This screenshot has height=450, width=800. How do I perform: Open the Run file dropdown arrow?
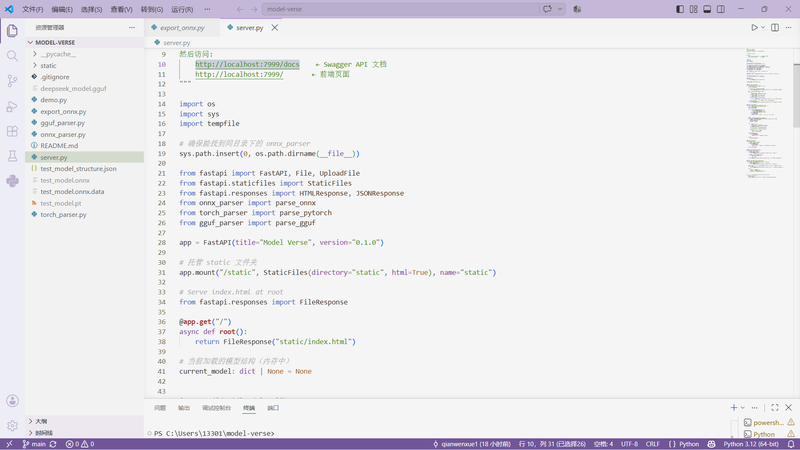click(763, 28)
